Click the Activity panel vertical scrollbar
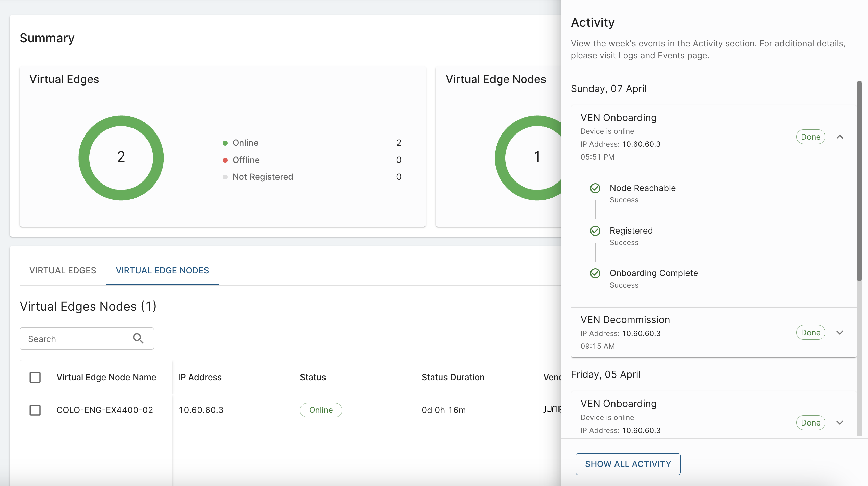 859,181
